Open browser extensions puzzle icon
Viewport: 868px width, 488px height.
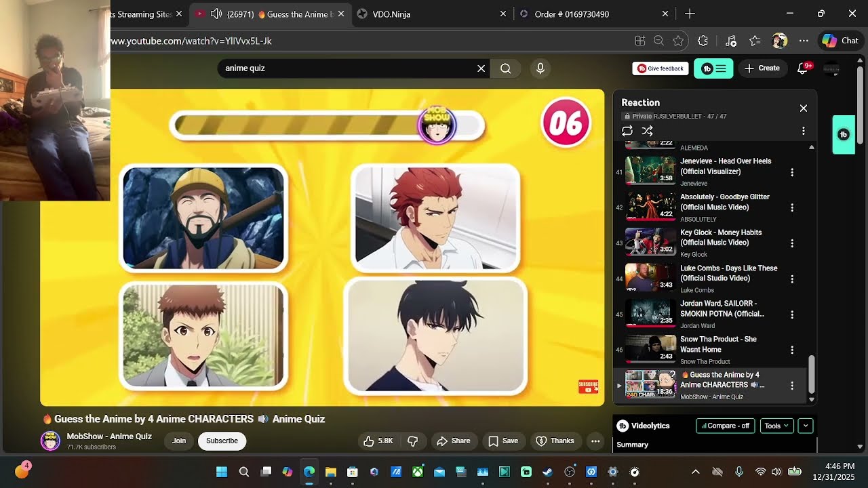703,41
